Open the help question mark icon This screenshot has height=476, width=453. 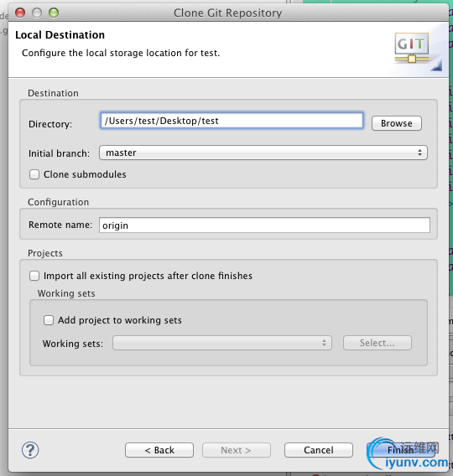pyautogui.click(x=30, y=450)
